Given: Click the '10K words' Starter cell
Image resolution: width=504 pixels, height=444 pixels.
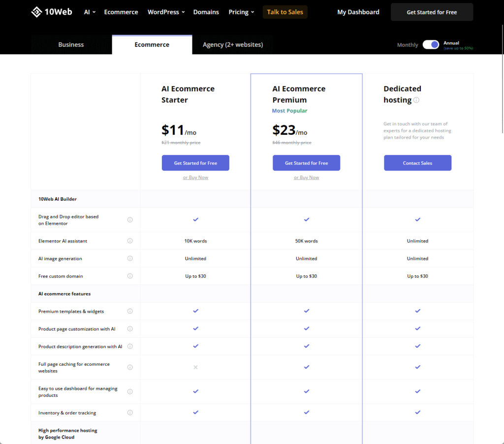Looking at the screenshot, I should (195, 241).
